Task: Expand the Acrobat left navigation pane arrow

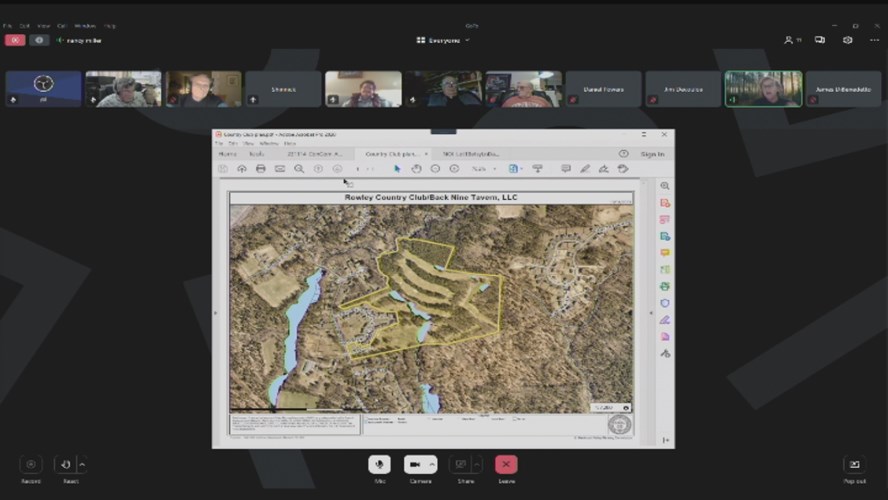Action: click(x=215, y=313)
